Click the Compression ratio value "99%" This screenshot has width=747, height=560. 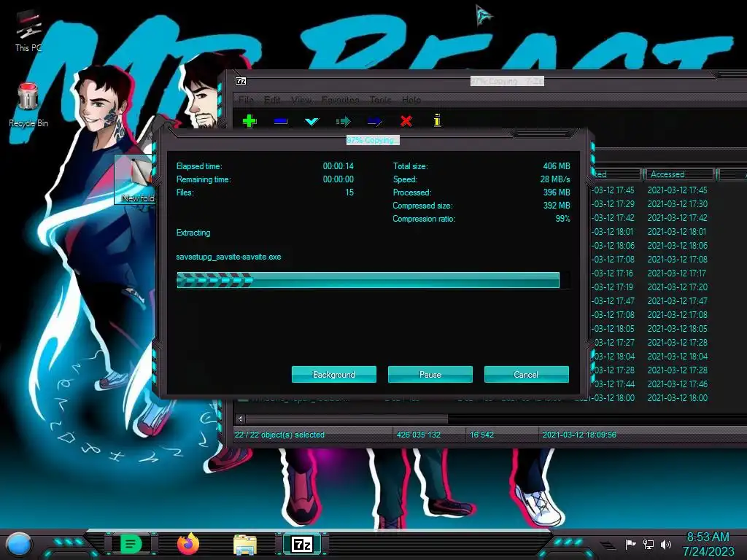(562, 219)
